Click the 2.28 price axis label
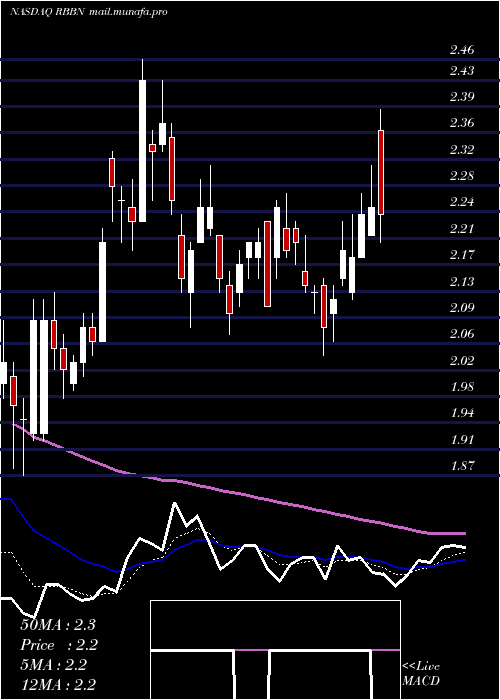 (462, 176)
